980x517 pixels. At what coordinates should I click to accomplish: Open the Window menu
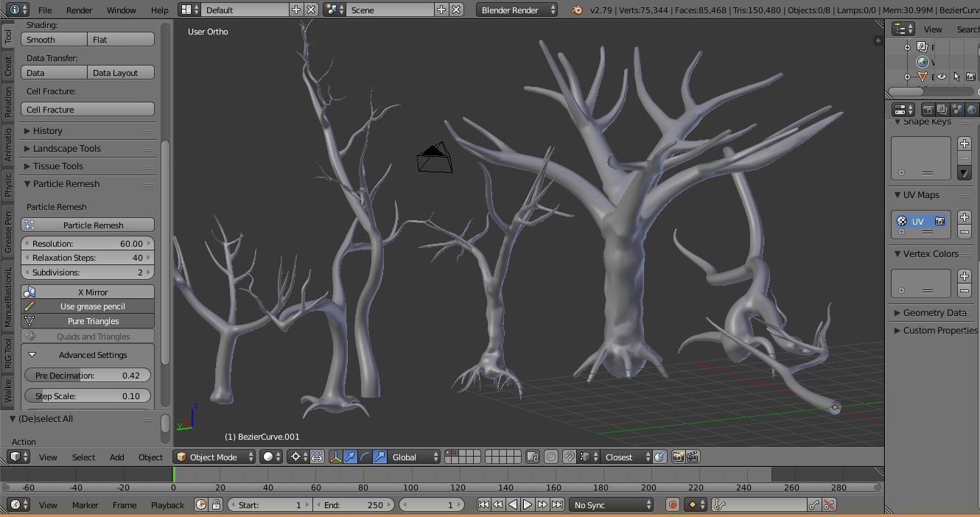point(121,10)
